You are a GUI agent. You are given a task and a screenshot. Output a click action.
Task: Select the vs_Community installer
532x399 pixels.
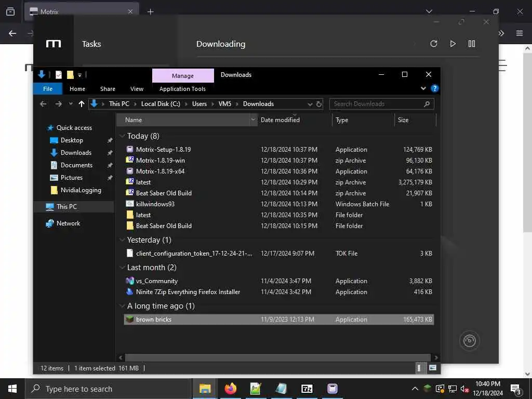pyautogui.click(x=279, y=281)
